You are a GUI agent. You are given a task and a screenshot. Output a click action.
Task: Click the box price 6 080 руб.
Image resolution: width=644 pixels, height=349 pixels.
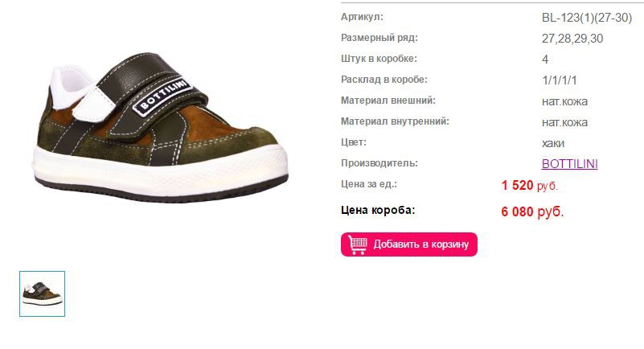(x=532, y=211)
